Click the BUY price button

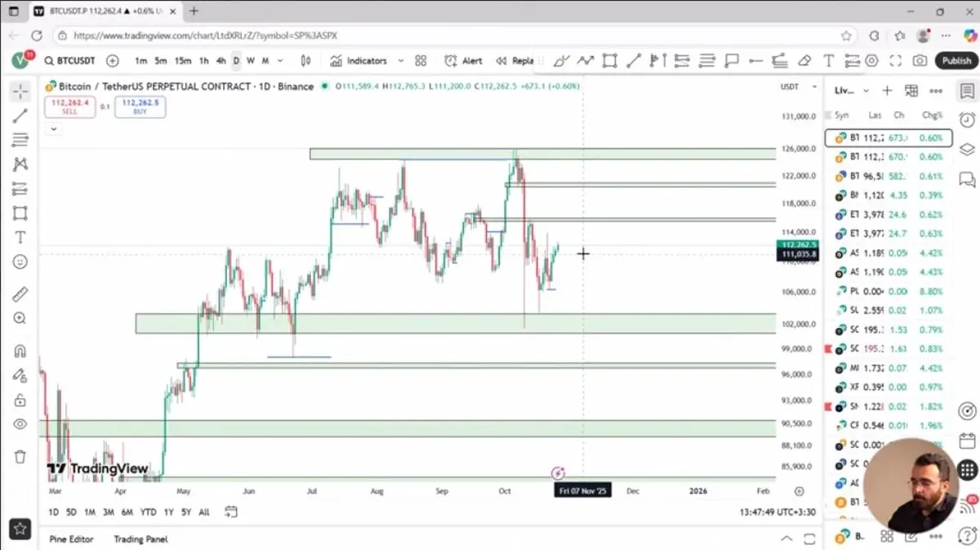(140, 106)
